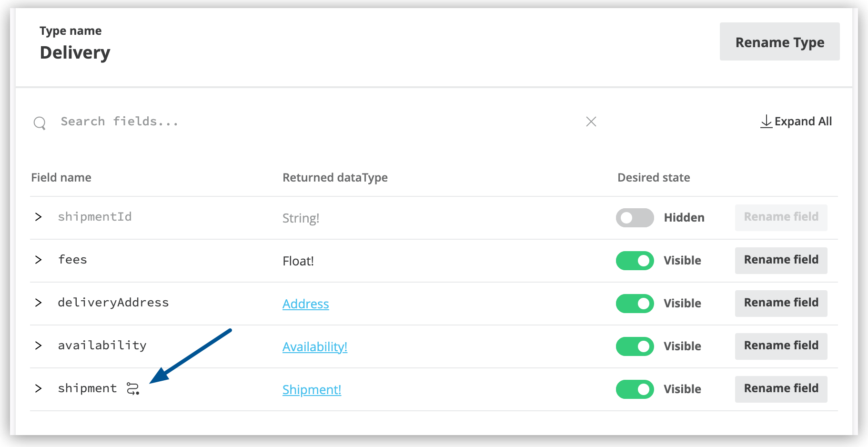
Task: Select the Field name column header
Action: 61,177
